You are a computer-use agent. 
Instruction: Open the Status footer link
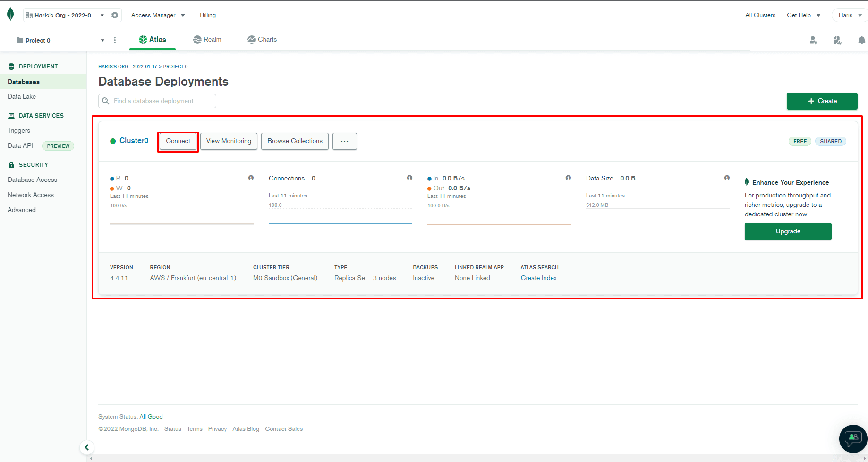tap(173, 429)
